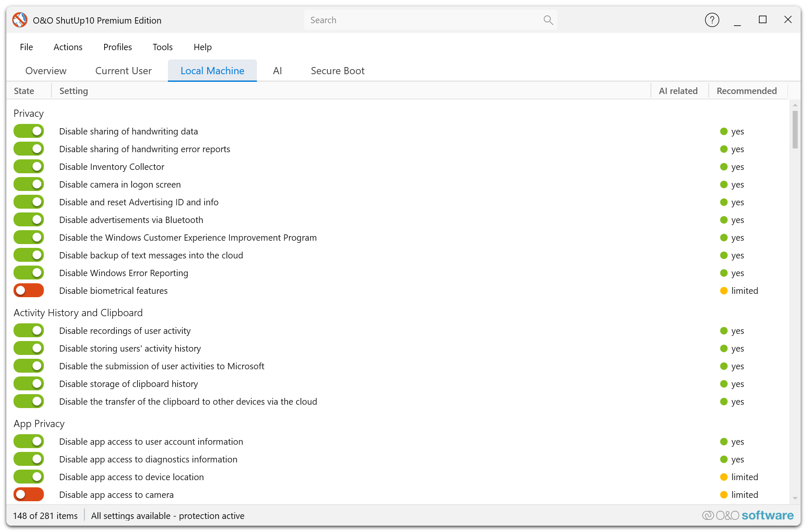Open the File menu

(x=26, y=47)
